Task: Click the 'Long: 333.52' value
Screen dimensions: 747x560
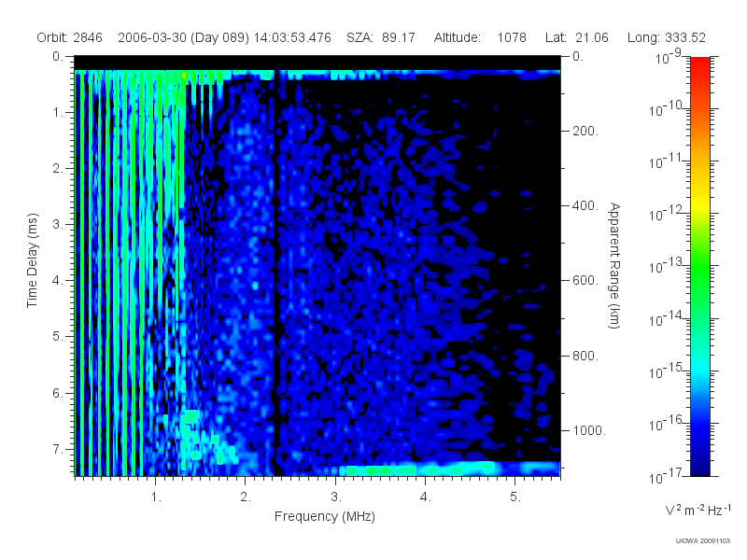Action: (x=666, y=37)
